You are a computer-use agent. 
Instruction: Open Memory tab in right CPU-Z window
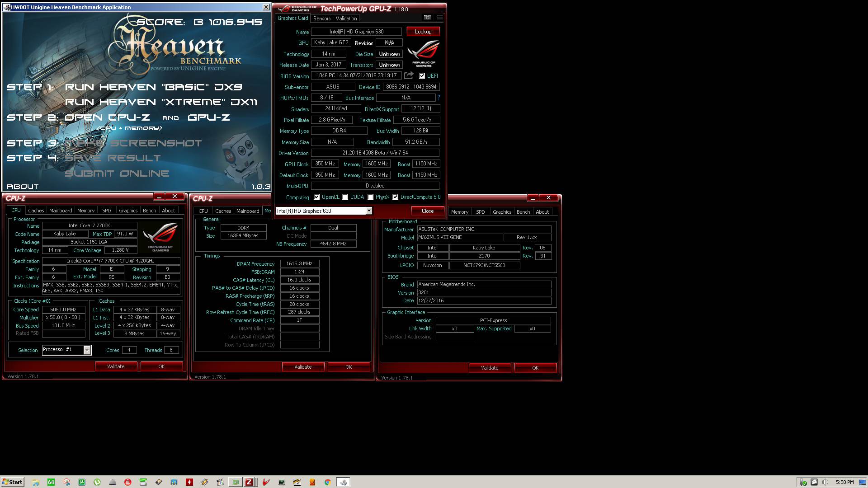coord(459,212)
